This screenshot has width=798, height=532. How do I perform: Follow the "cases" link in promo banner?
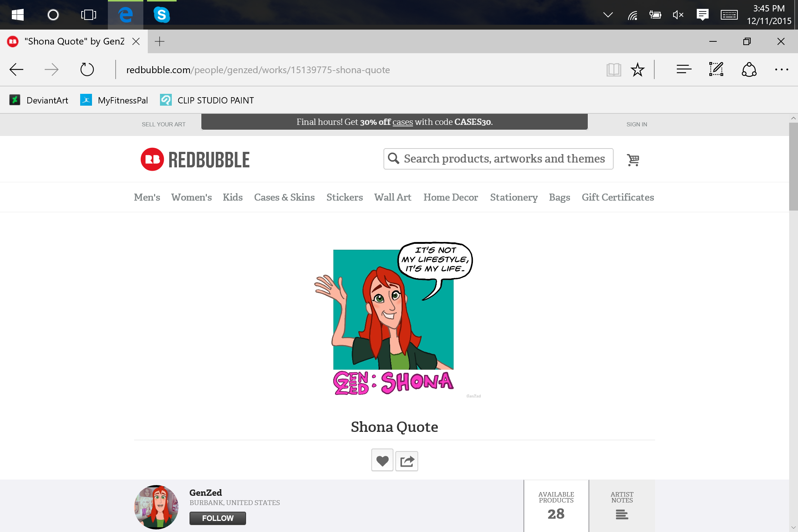(403, 122)
